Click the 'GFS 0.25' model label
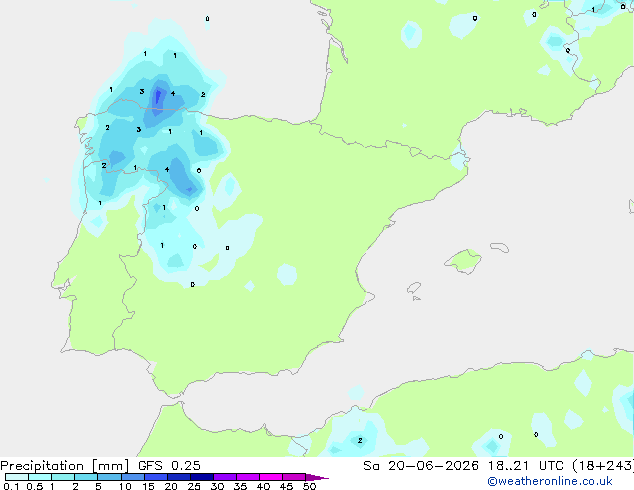Image resolution: width=634 pixels, height=490 pixels. tap(169, 466)
